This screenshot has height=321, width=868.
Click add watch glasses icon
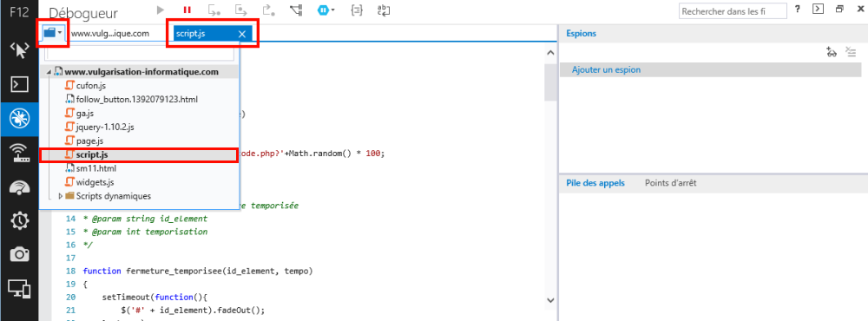pos(831,52)
